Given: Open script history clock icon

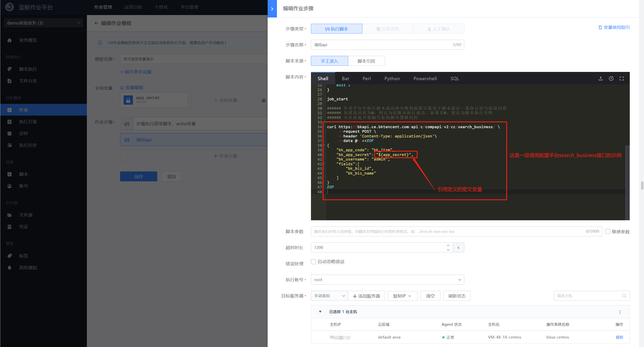Looking at the screenshot, I should point(611,78).
